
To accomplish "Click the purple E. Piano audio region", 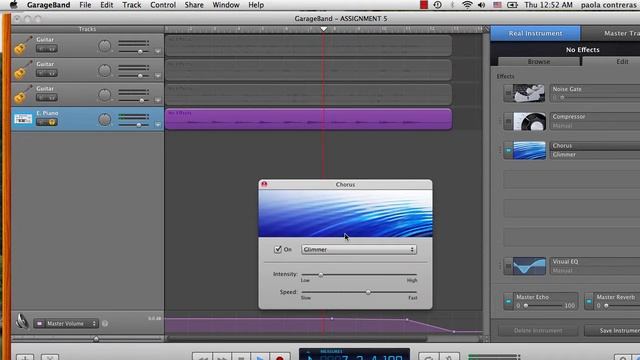I will (308, 119).
